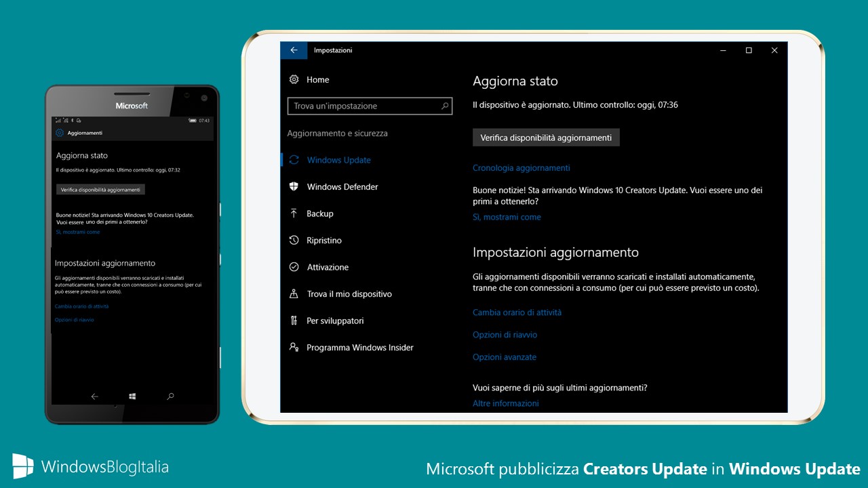Click the Ripristino history icon

294,240
